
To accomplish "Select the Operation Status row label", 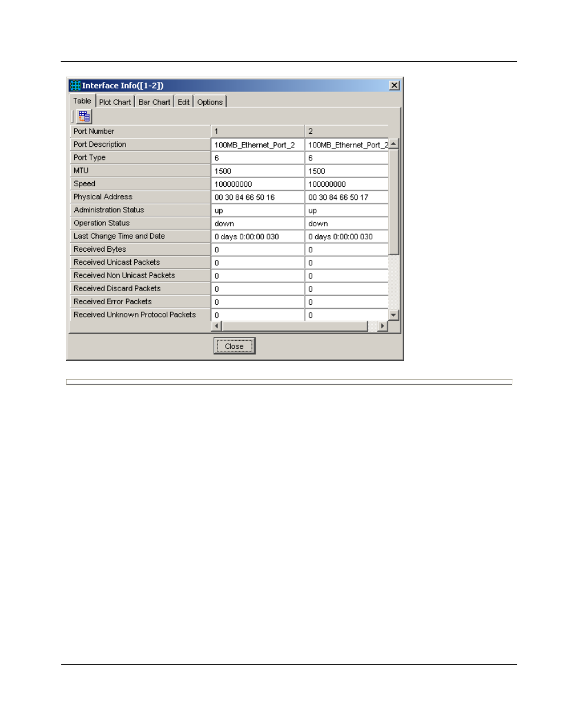I will (140, 223).
